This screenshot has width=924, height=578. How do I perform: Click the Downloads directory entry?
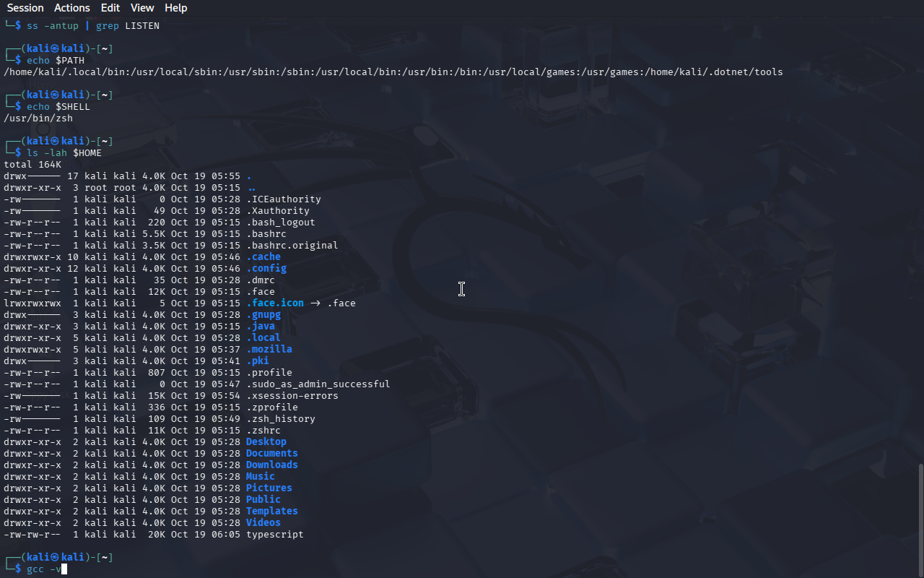coord(271,465)
